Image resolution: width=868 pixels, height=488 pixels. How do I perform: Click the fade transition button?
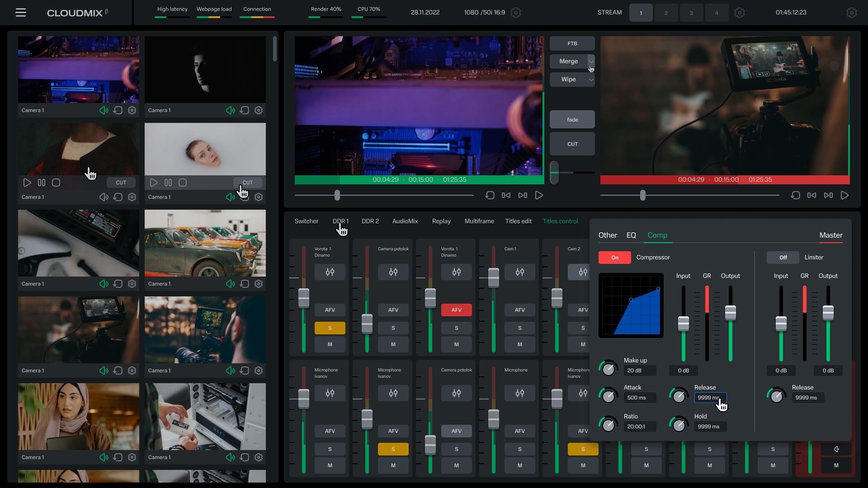(572, 120)
